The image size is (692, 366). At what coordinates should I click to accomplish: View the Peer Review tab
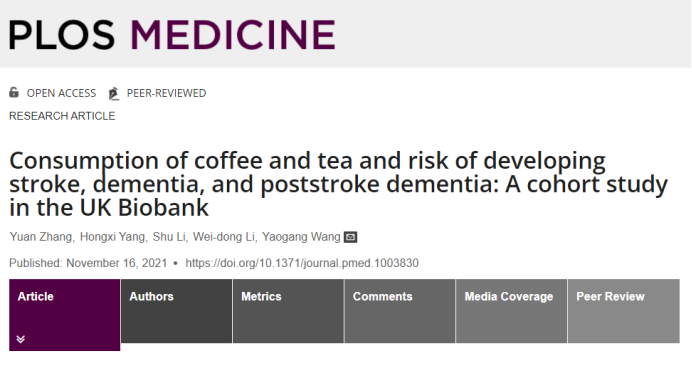click(624, 311)
